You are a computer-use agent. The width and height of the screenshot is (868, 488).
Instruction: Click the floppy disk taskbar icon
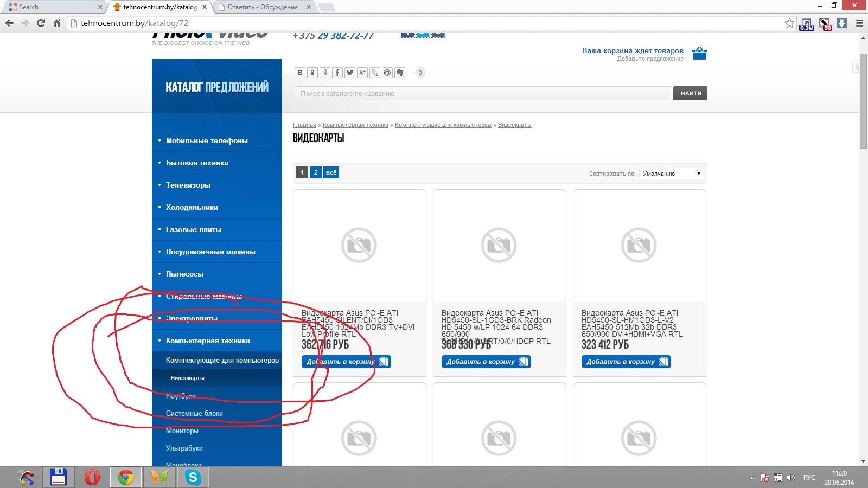click(x=58, y=477)
